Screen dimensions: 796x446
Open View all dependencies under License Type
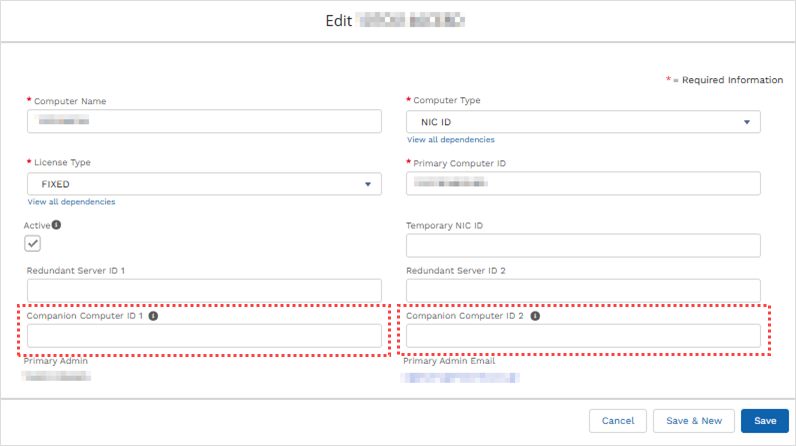pos(71,202)
